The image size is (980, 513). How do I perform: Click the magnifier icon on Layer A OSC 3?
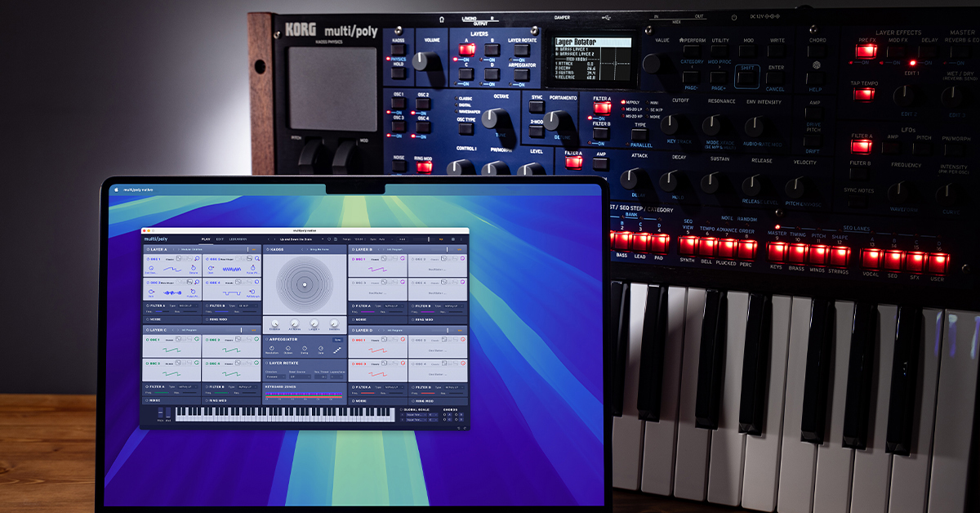(x=198, y=283)
